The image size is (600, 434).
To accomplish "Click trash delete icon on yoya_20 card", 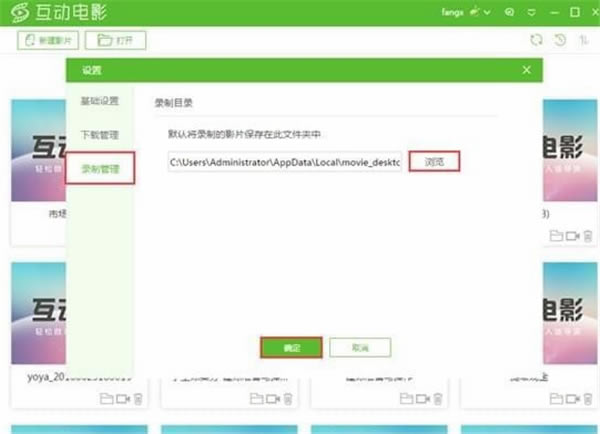I will pyautogui.click(x=138, y=399).
